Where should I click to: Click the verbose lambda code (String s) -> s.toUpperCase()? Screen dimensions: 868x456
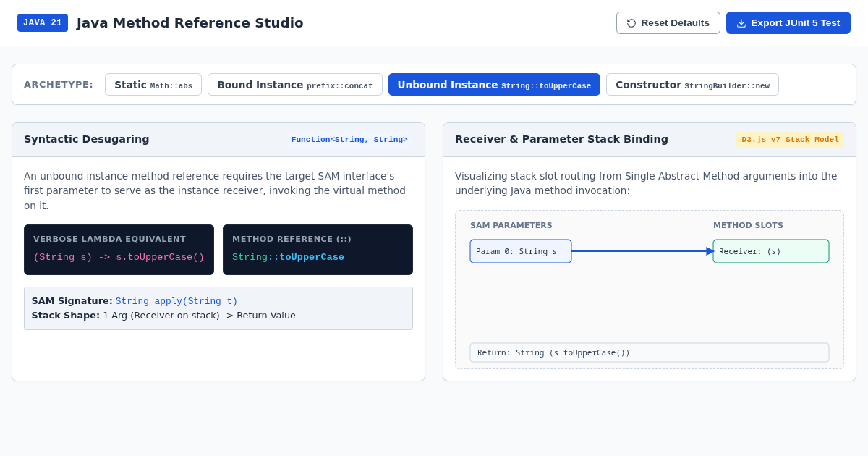[119, 257]
